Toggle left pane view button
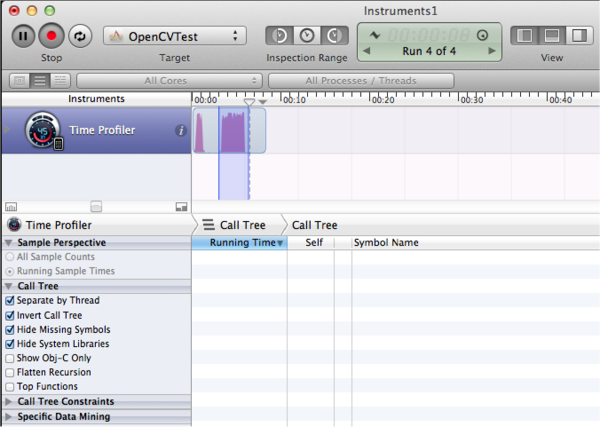Viewport: 600px width, 427px height. coord(524,36)
